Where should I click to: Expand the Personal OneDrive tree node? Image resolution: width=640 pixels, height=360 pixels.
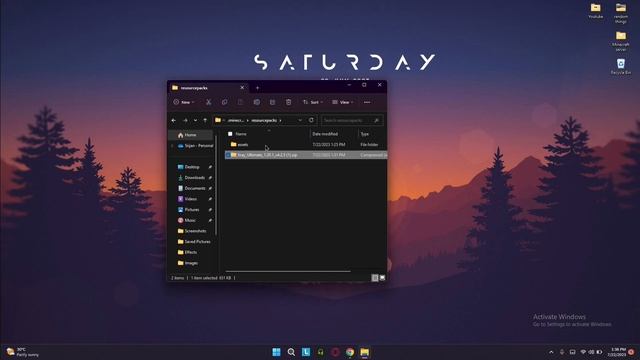pyautogui.click(x=172, y=146)
